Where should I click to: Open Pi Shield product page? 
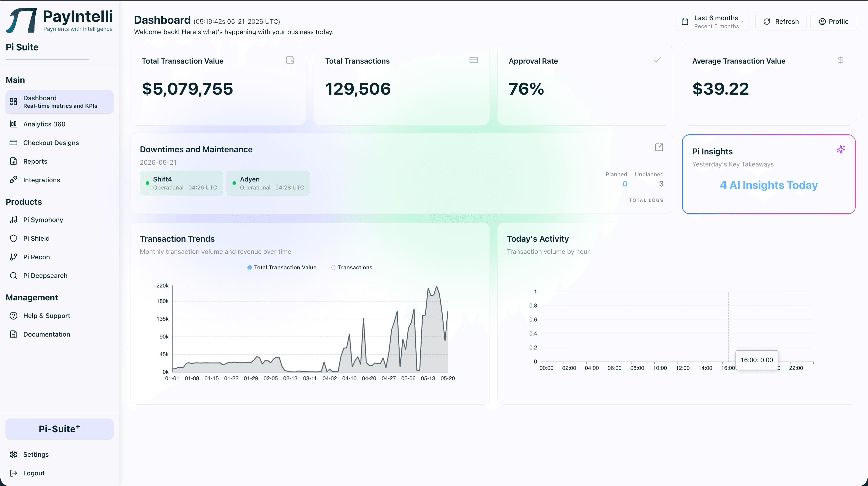(60, 238)
